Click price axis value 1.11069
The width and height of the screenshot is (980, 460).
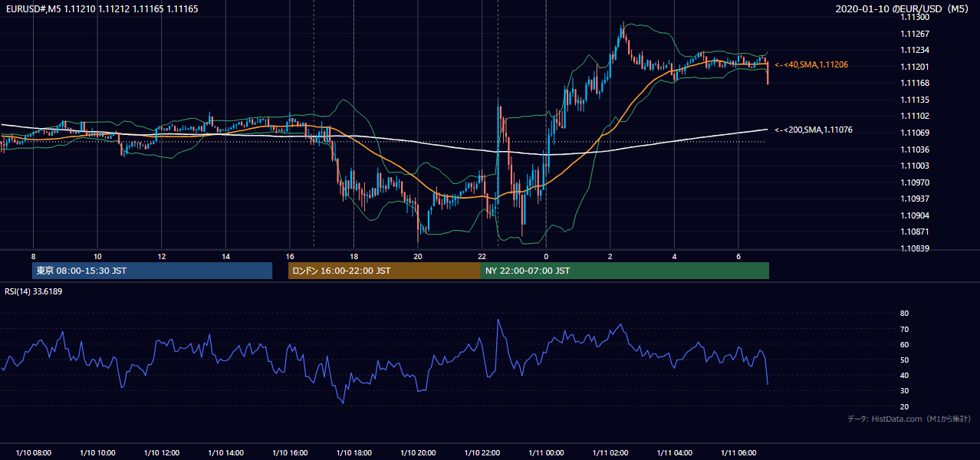[x=913, y=133]
